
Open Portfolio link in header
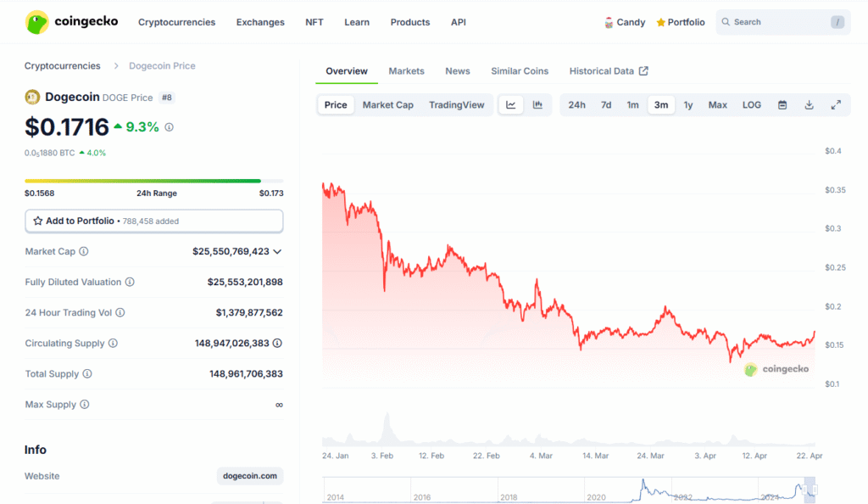point(681,23)
